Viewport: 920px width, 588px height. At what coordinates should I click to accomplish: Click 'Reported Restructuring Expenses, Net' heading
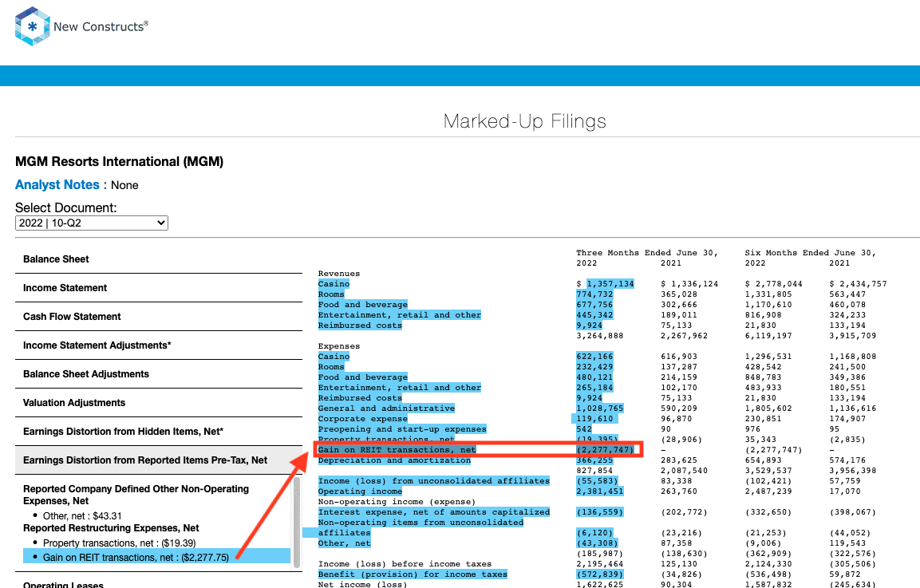click(x=111, y=528)
